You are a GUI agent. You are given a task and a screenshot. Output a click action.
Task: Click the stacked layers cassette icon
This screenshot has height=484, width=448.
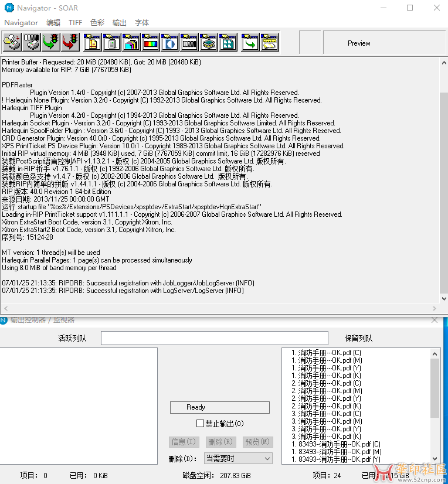coord(209,42)
